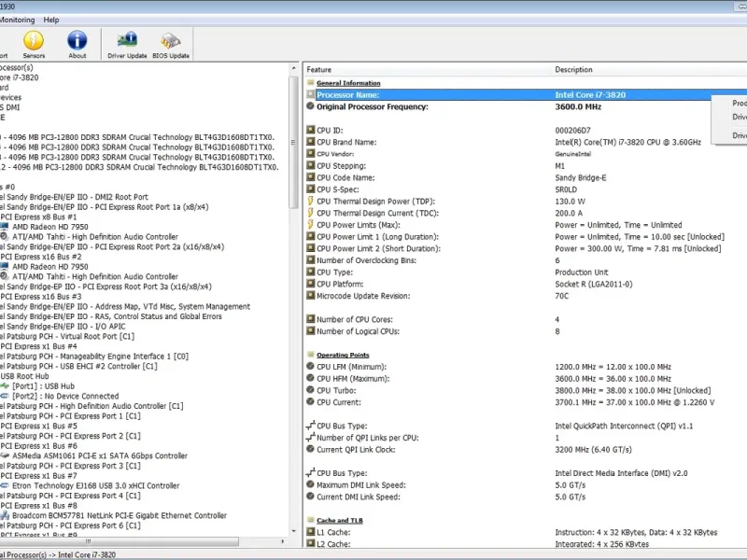The width and height of the screenshot is (747, 560).
Task: Open the Help menu
Action: coord(50,20)
